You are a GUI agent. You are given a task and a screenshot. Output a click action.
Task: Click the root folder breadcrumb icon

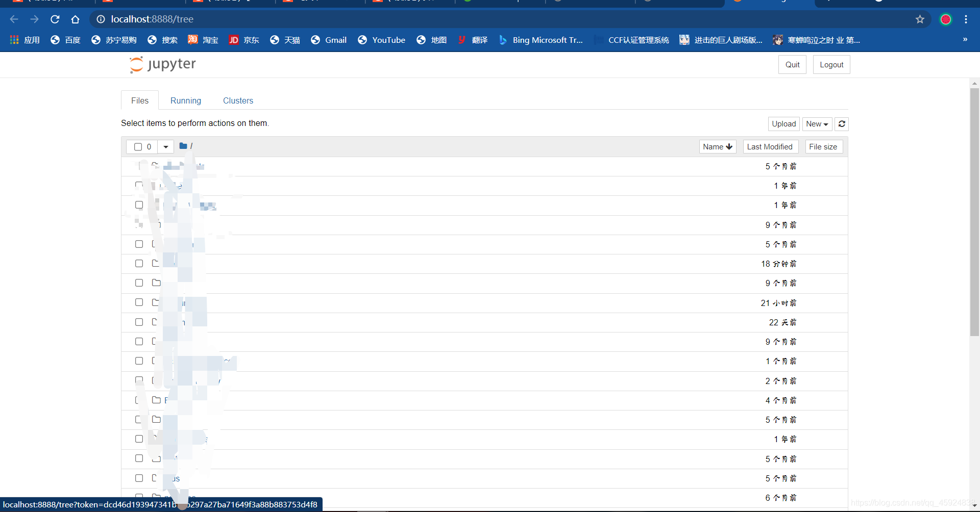[x=183, y=146]
